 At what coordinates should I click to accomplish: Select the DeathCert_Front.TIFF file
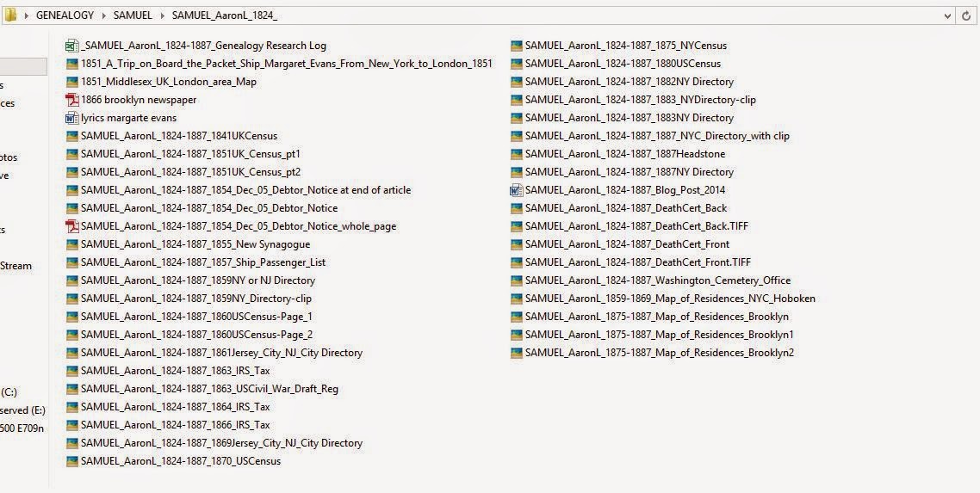click(637, 262)
